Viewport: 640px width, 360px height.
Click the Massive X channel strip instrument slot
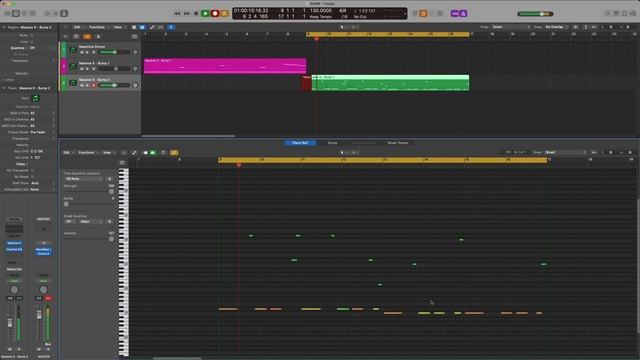coord(14,243)
